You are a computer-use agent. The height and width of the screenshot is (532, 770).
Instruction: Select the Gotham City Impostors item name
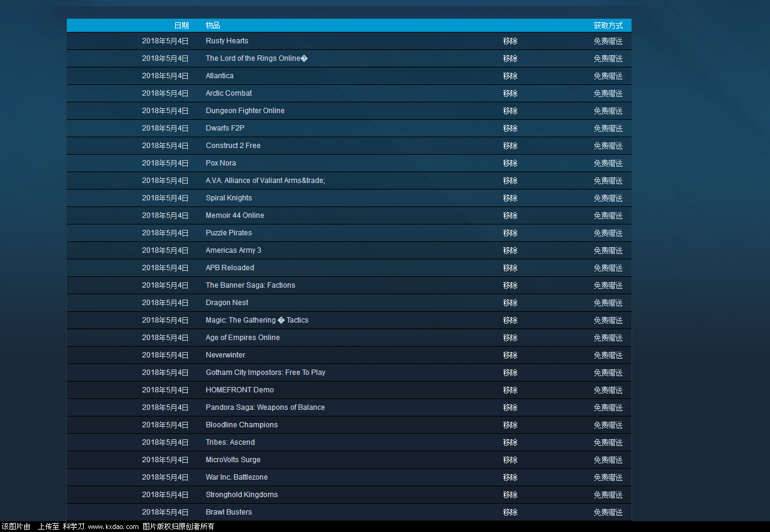[x=265, y=373]
